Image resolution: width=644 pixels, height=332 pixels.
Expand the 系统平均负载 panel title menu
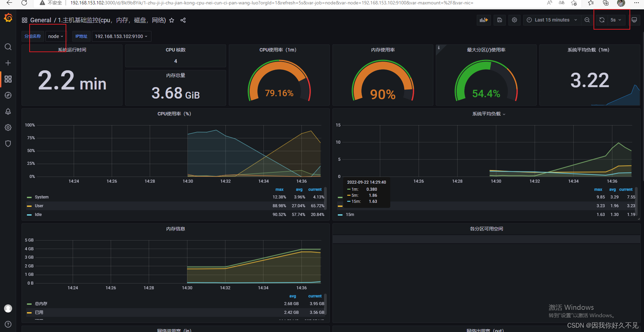click(489, 114)
